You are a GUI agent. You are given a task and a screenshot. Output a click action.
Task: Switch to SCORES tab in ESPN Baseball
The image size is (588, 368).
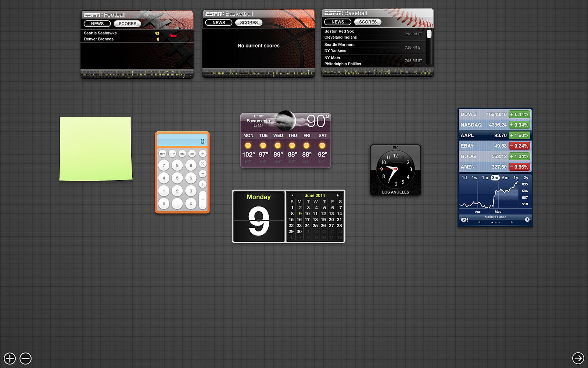[x=368, y=22]
